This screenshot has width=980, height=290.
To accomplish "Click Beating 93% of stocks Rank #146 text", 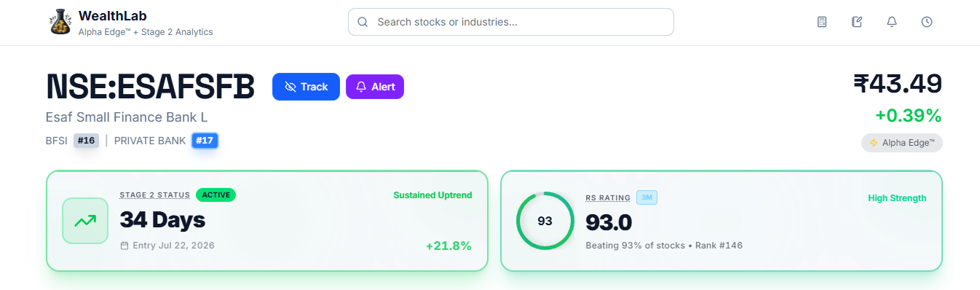I will tap(664, 246).
